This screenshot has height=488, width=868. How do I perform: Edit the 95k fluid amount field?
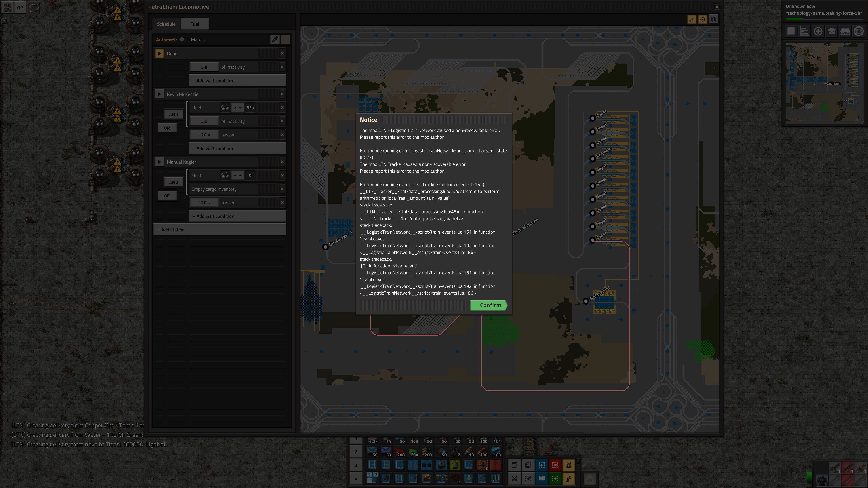point(250,108)
